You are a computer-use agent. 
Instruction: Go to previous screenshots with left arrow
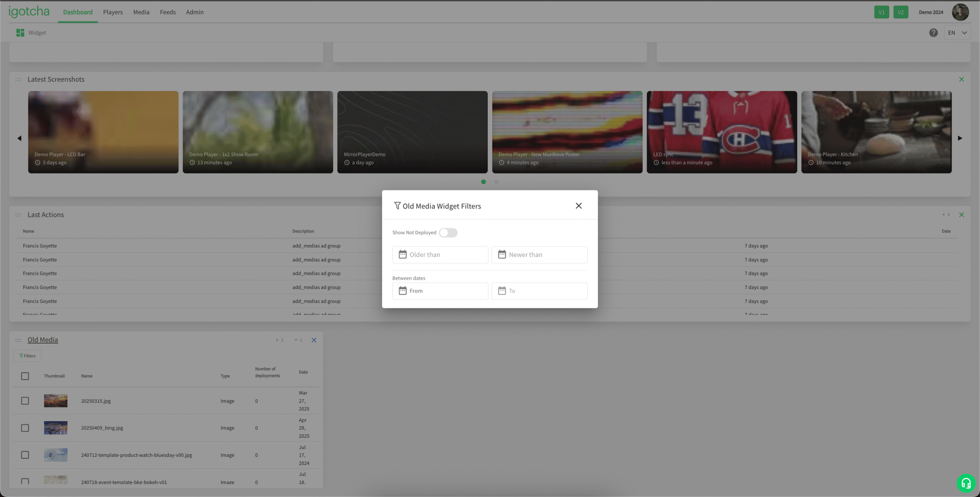click(19, 138)
